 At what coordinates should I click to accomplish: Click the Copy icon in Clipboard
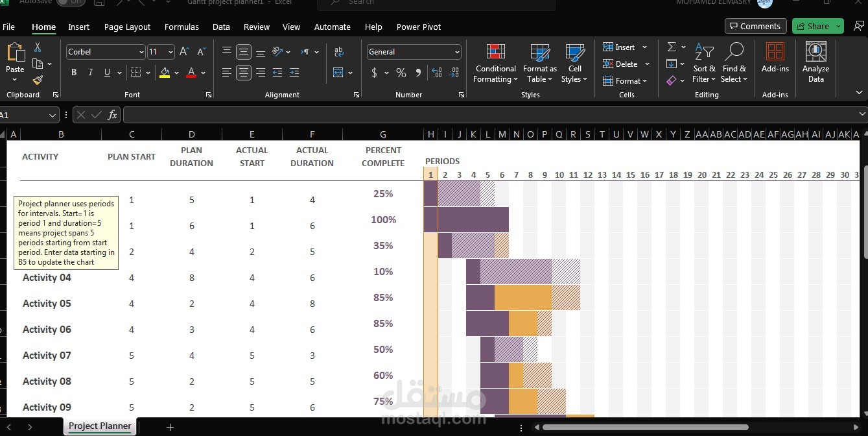(x=38, y=64)
